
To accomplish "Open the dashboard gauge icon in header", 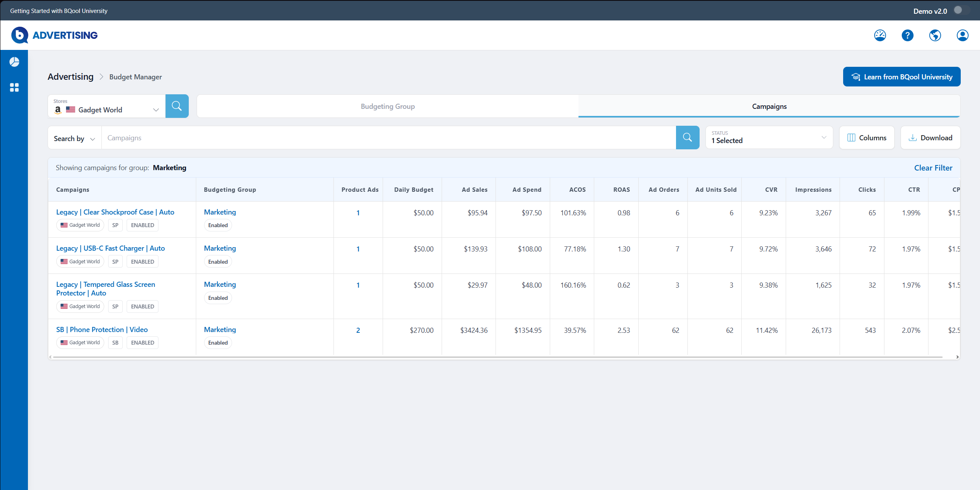I will (x=880, y=35).
